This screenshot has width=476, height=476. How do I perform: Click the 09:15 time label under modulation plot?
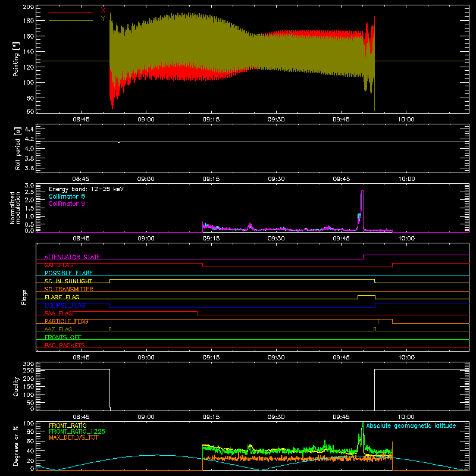point(211,239)
